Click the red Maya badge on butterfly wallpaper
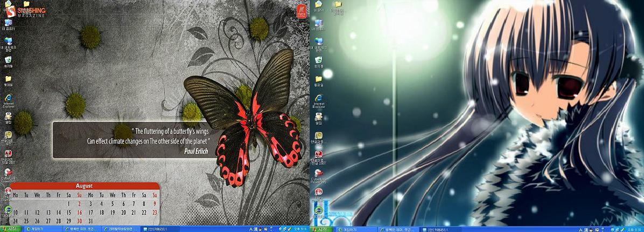The height and width of the screenshot is (232, 644). (x=302, y=11)
